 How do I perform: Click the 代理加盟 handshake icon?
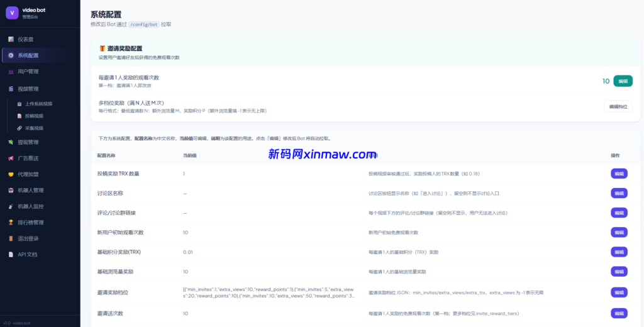11,174
